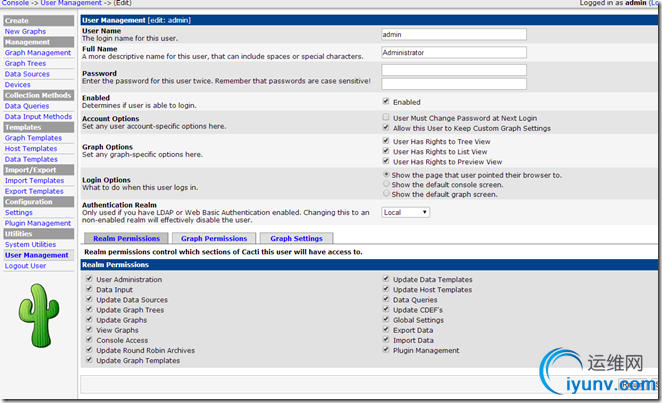Toggle User Administration permission

[89, 279]
